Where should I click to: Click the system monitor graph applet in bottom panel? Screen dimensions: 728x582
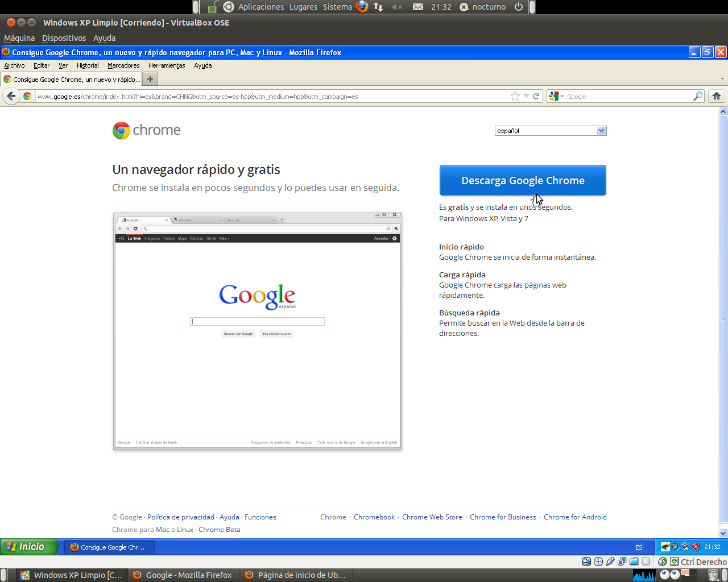click(x=644, y=575)
